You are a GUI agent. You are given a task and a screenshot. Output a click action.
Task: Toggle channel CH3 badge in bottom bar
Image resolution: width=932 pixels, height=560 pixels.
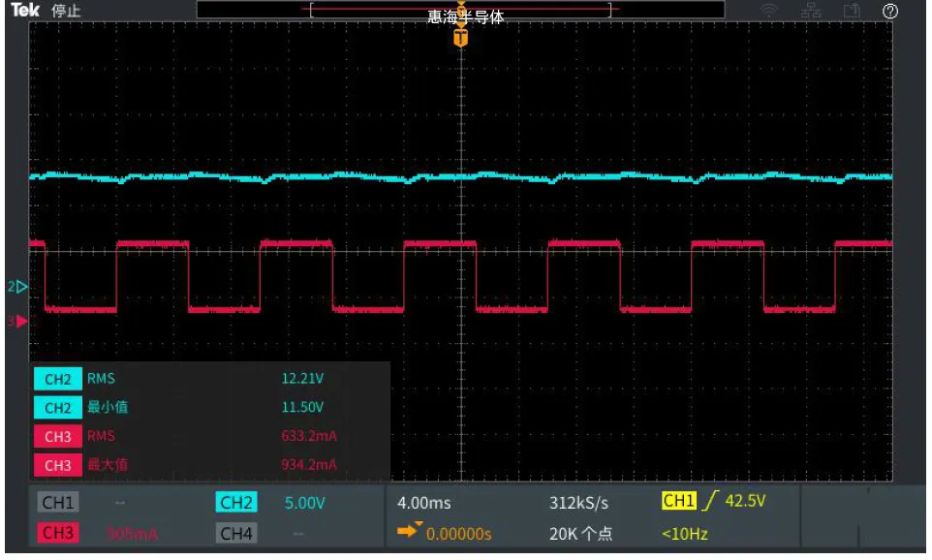(58, 533)
